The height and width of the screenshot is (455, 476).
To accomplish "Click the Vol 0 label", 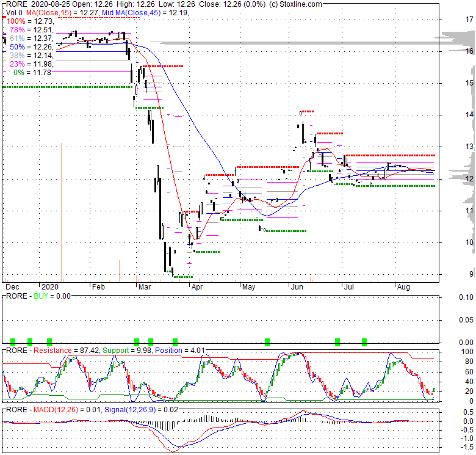I will coord(14,13).
